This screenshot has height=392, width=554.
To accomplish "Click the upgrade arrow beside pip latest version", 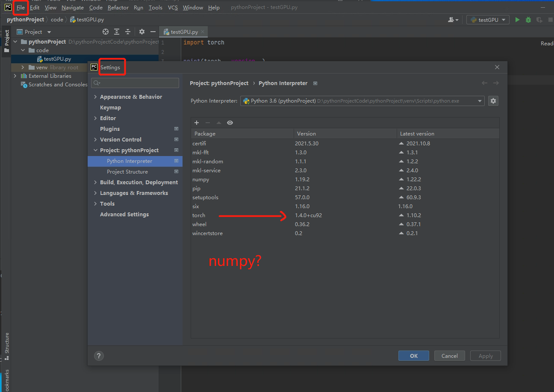I will coord(401,189).
